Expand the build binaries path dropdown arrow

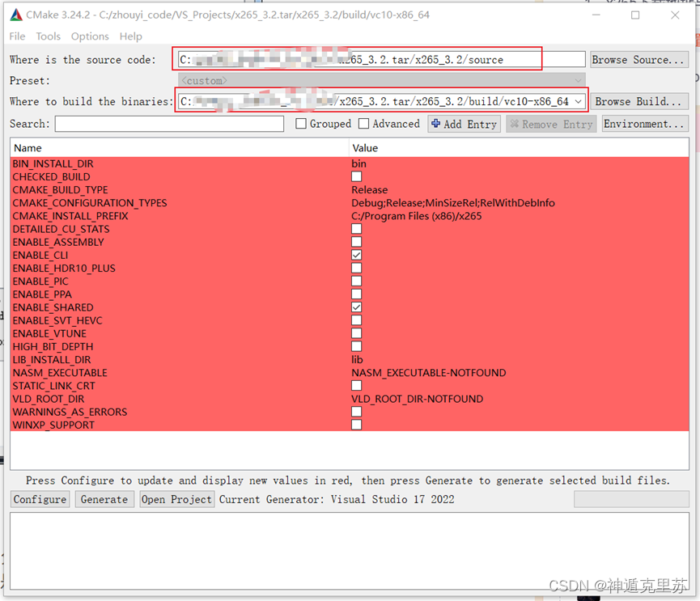578,101
